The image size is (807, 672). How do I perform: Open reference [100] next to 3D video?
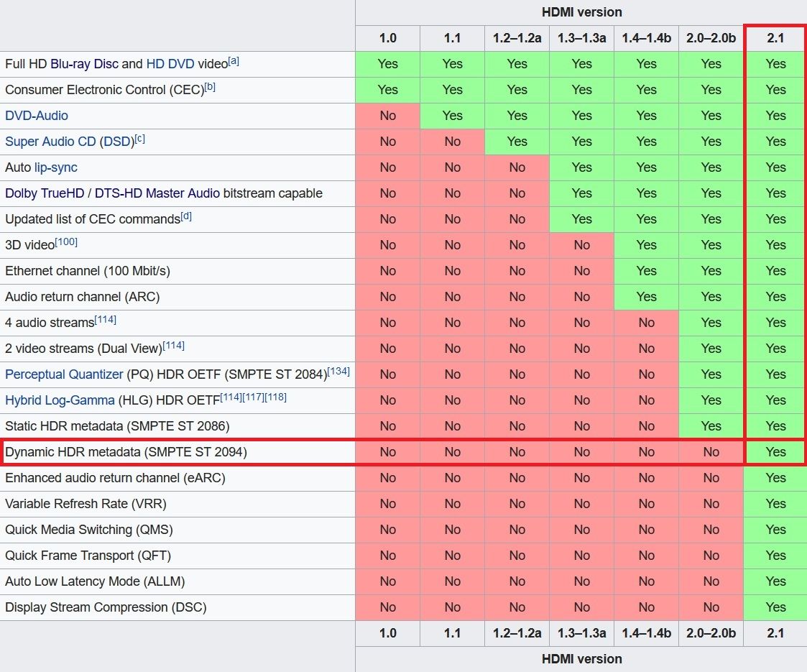(x=66, y=242)
